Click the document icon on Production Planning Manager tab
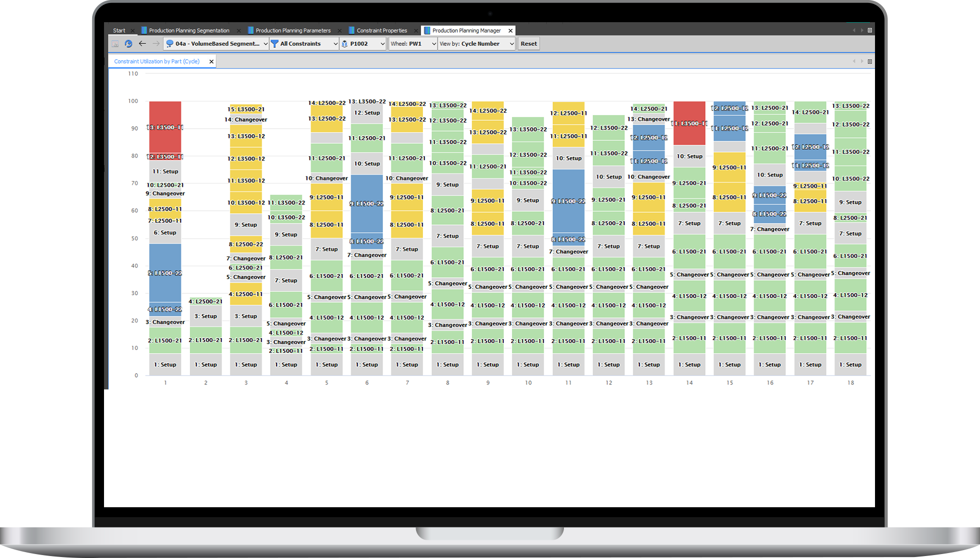This screenshot has height=558, width=980. tap(426, 30)
